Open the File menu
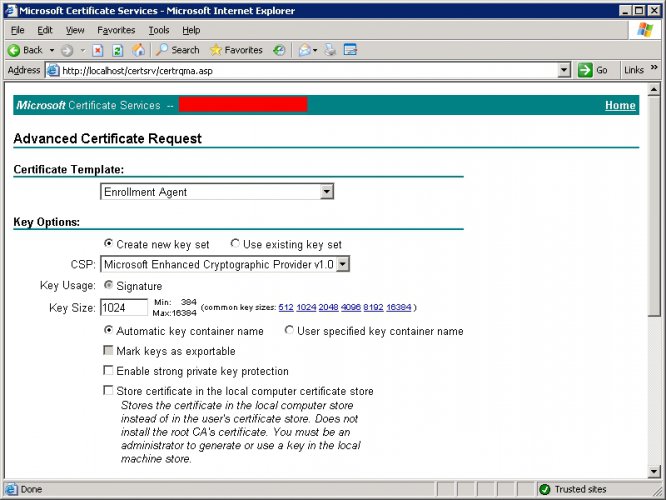 17,30
